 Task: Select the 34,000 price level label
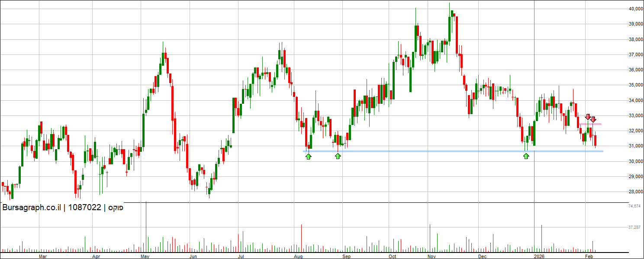635,101
